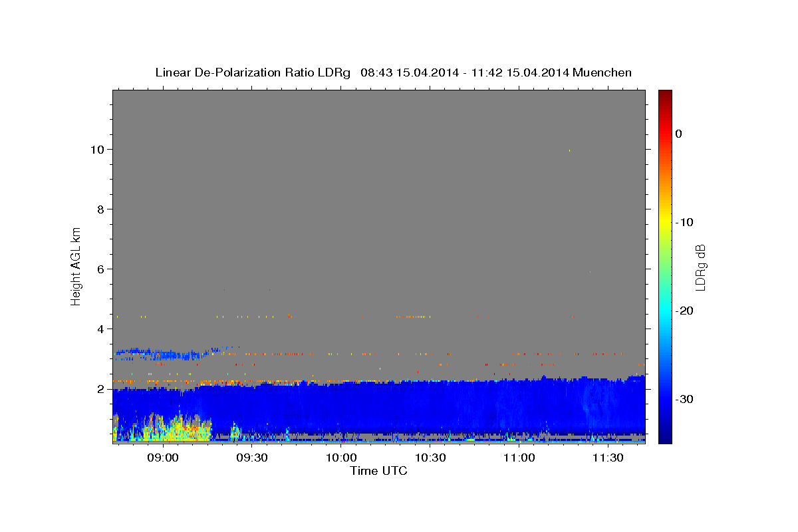Click the plot title text

pos(394,72)
